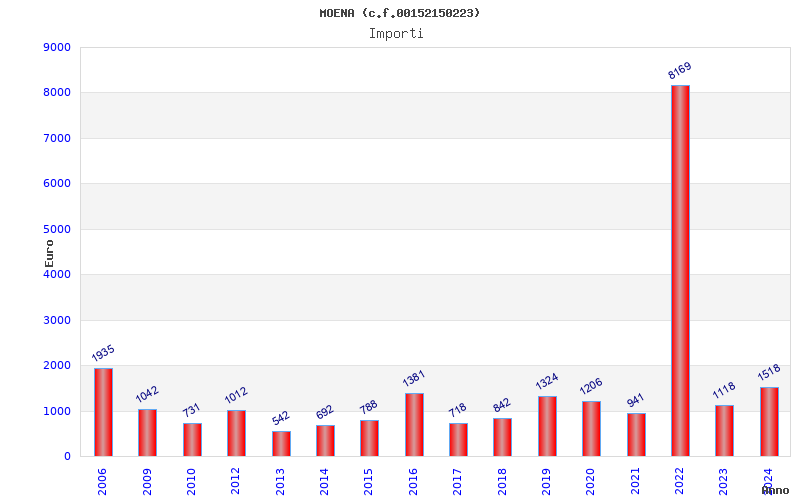Image resolution: width=800 pixels, height=500 pixels.
Task: Click the 2014 x-axis year label
Action: pyautogui.click(x=324, y=482)
